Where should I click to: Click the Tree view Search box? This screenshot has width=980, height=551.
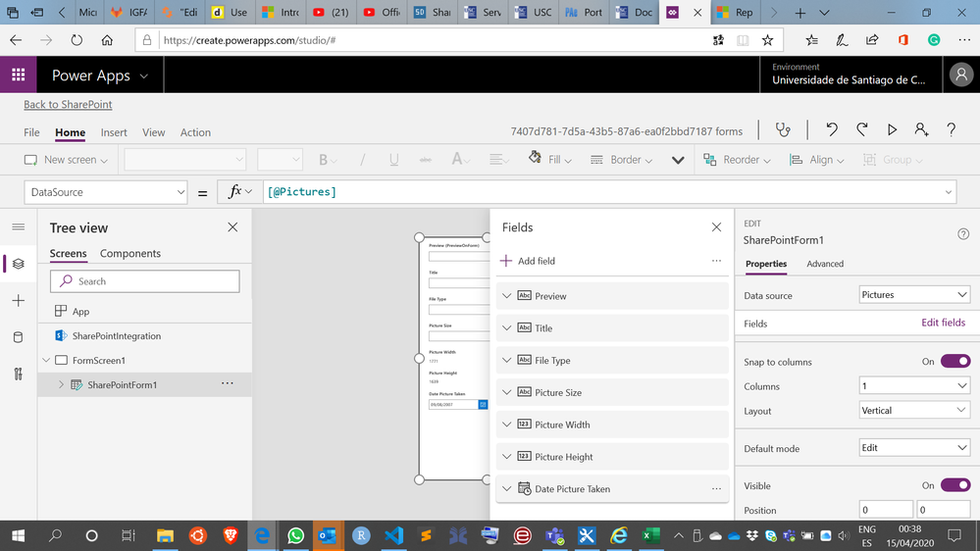145,281
